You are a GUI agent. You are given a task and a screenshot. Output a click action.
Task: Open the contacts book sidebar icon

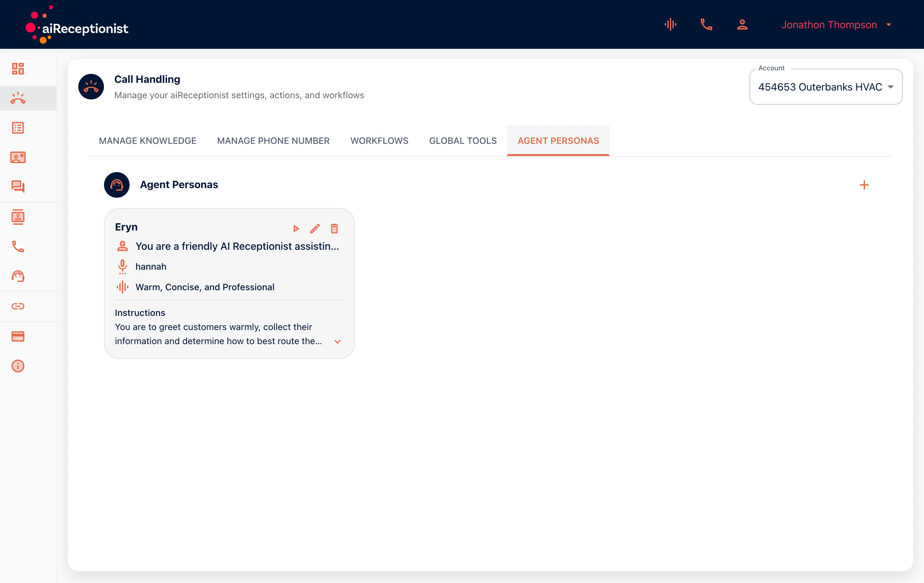(x=18, y=217)
